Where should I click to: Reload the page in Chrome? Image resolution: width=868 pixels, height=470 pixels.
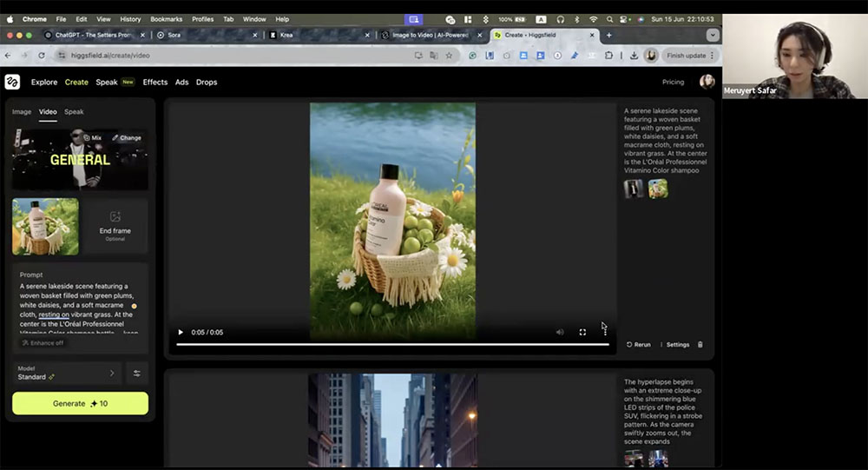[43, 55]
